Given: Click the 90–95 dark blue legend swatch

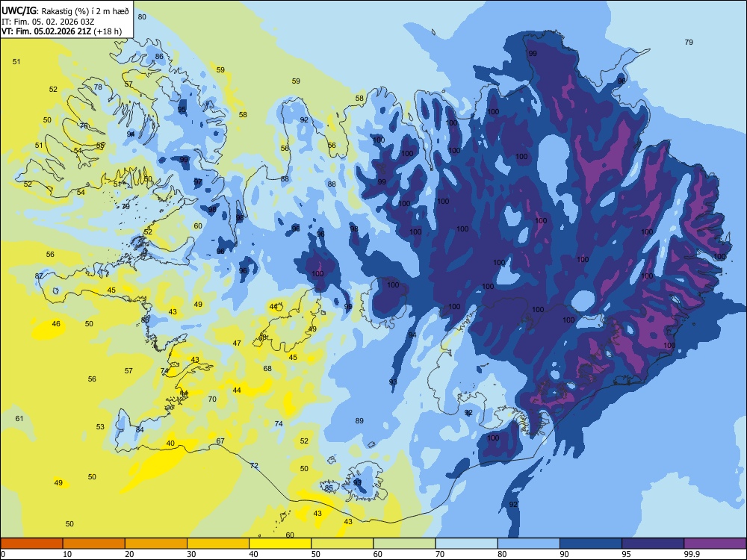Looking at the screenshot, I should coord(591,544).
